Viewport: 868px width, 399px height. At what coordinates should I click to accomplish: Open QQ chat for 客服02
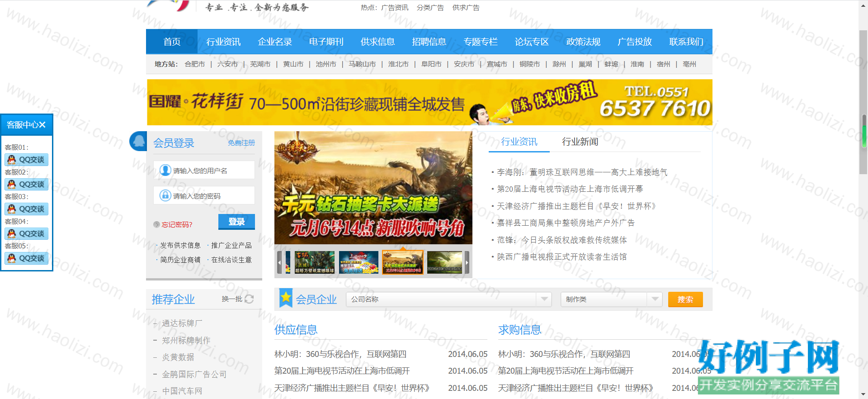(27, 184)
